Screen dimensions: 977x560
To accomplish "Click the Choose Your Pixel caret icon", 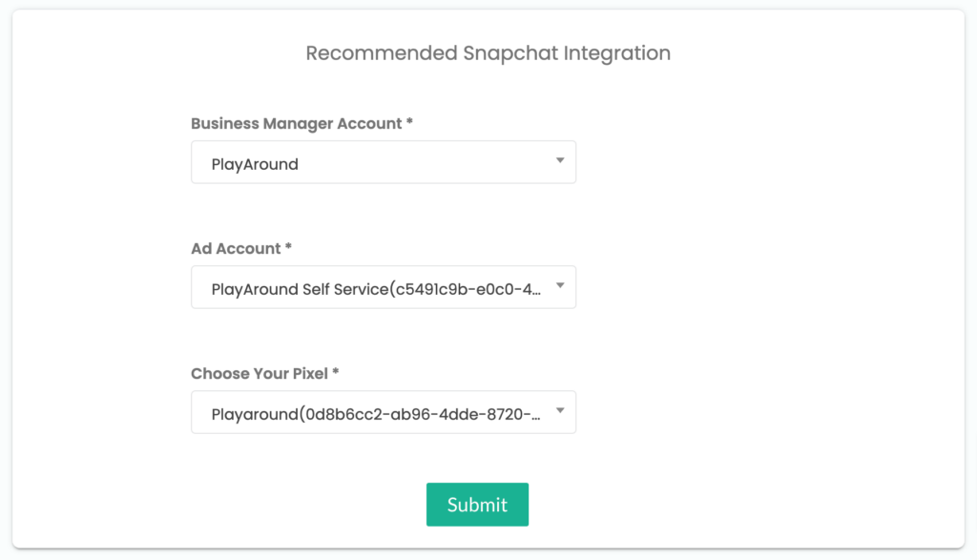I will 560,410.
